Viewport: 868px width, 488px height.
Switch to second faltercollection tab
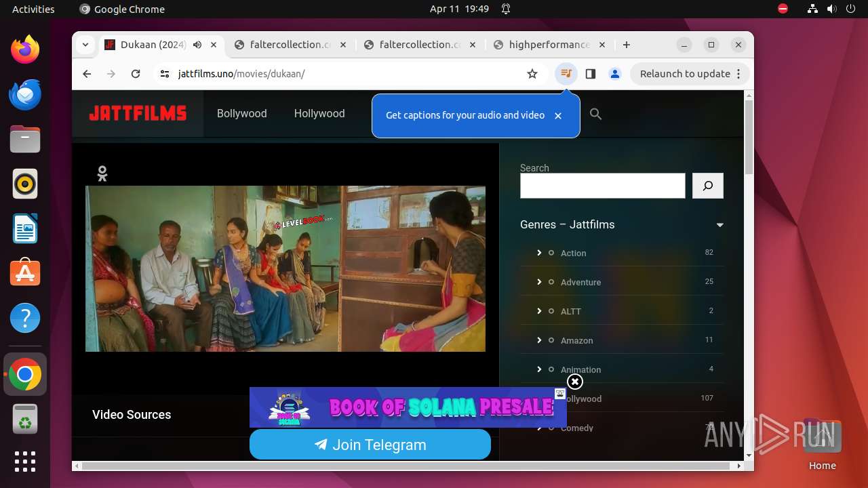click(420, 45)
